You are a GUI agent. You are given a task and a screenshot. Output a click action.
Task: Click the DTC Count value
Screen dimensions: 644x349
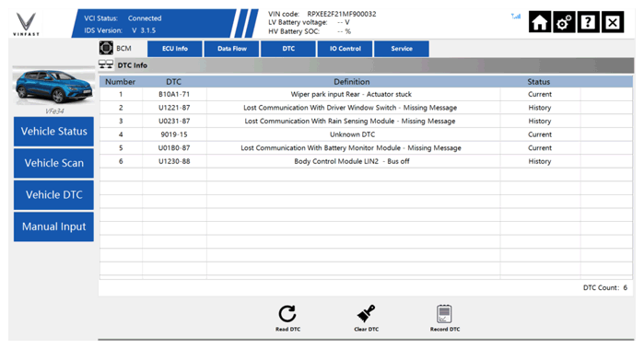[x=625, y=287]
